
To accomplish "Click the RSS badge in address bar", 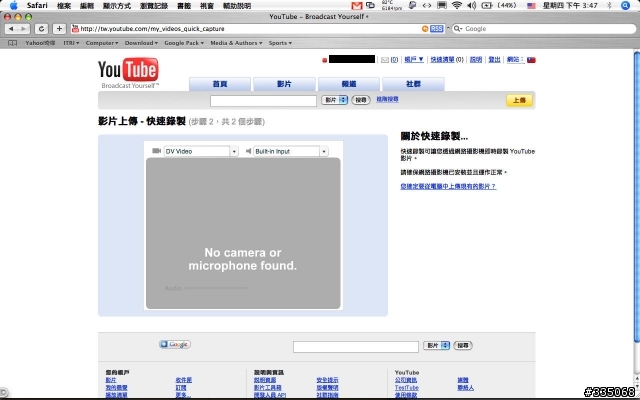I will 436,29.
